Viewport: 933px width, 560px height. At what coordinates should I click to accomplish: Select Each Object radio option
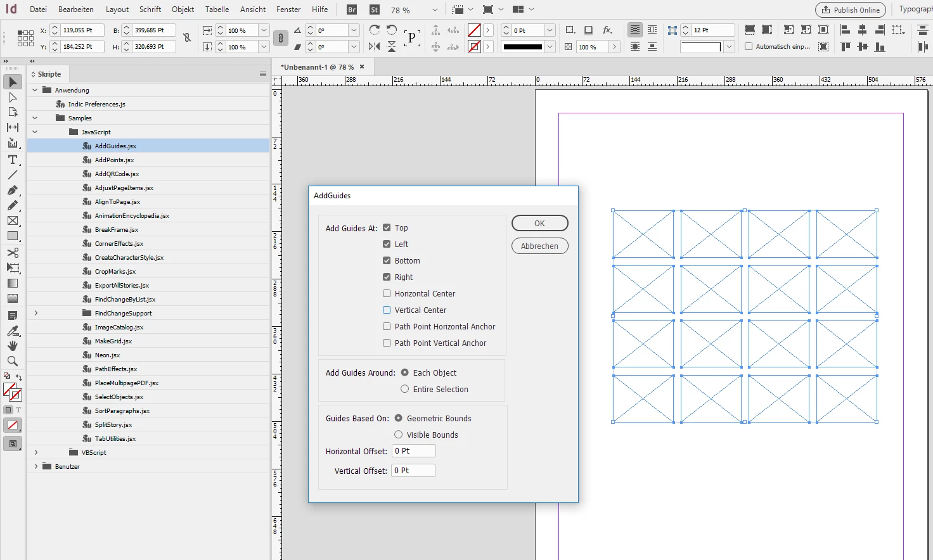[404, 372]
